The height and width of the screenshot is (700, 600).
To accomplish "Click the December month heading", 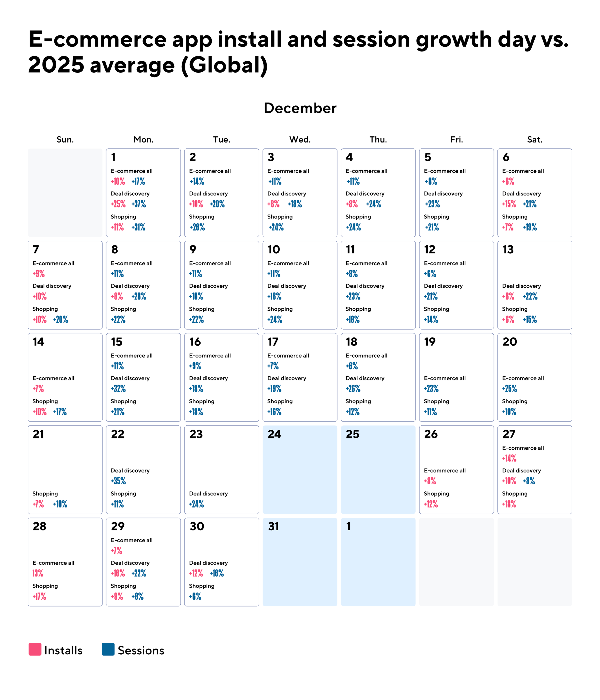I will (300, 109).
